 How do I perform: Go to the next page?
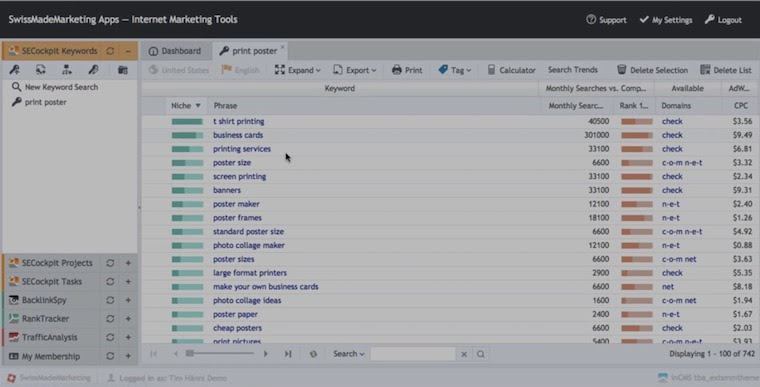(266, 354)
